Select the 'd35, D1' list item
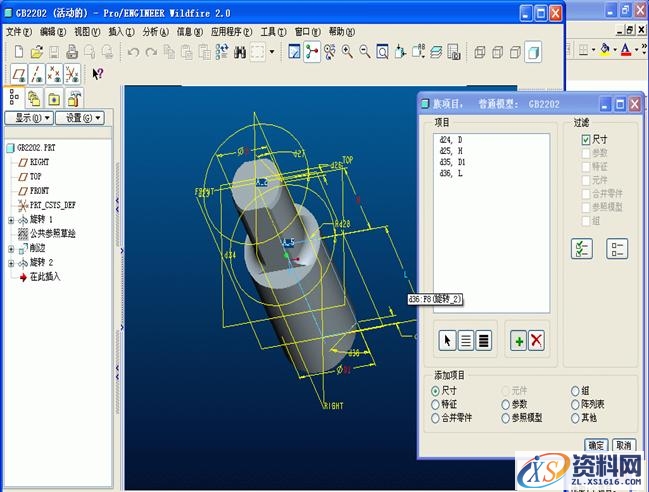The width and height of the screenshot is (649, 492). tap(453, 162)
